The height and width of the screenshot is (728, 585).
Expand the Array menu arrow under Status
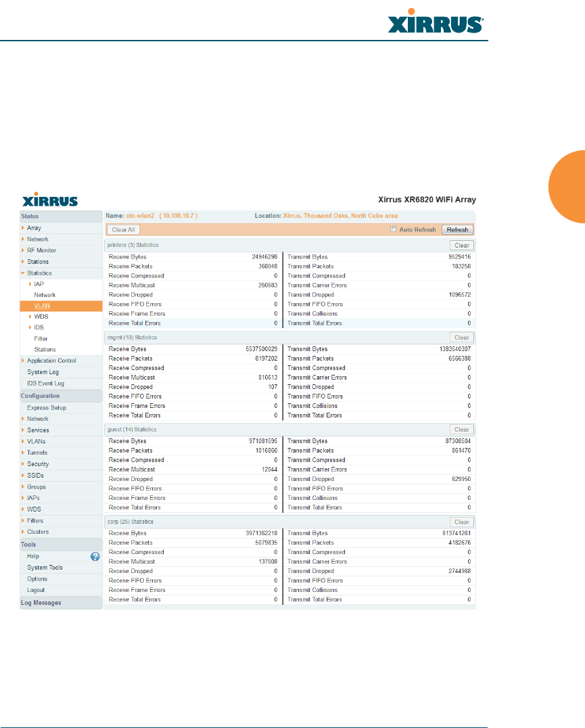[23, 227]
